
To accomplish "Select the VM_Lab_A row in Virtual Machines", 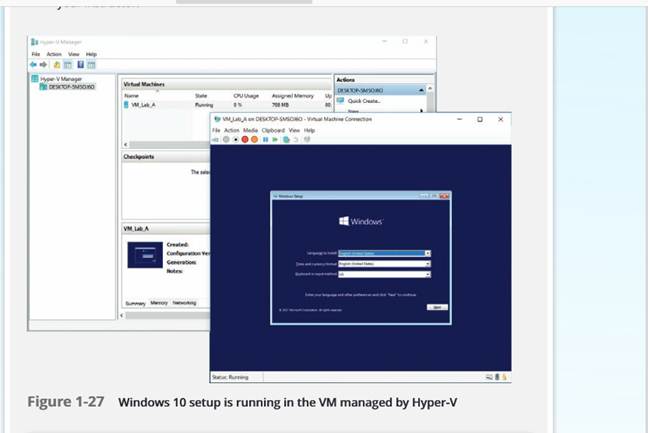I will [x=140, y=104].
